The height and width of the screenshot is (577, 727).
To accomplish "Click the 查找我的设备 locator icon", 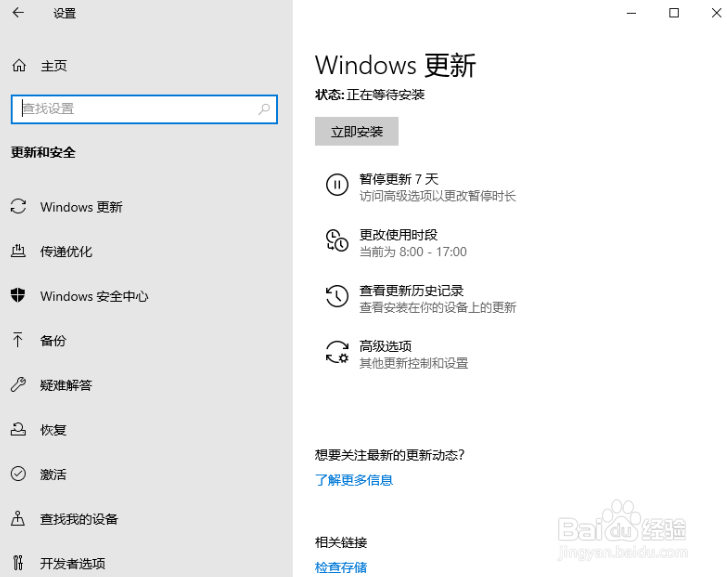I will click(18, 518).
